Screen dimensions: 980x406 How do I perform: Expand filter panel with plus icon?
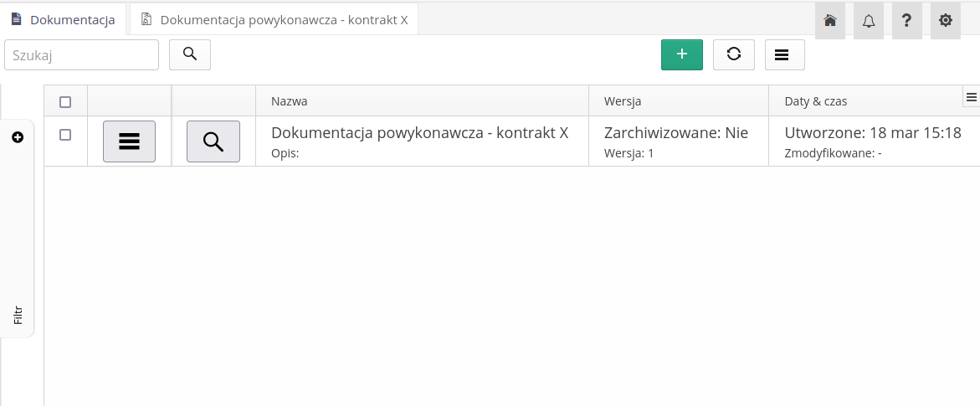(18, 137)
